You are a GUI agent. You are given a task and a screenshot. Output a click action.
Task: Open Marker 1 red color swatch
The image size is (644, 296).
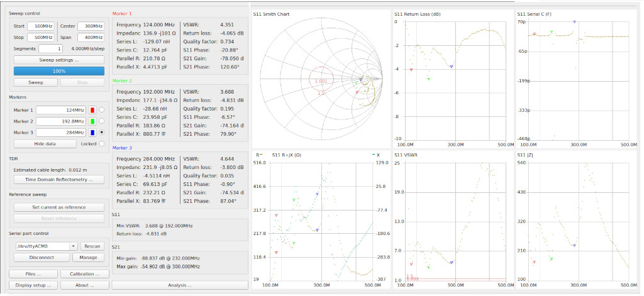[x=92, y=110]
